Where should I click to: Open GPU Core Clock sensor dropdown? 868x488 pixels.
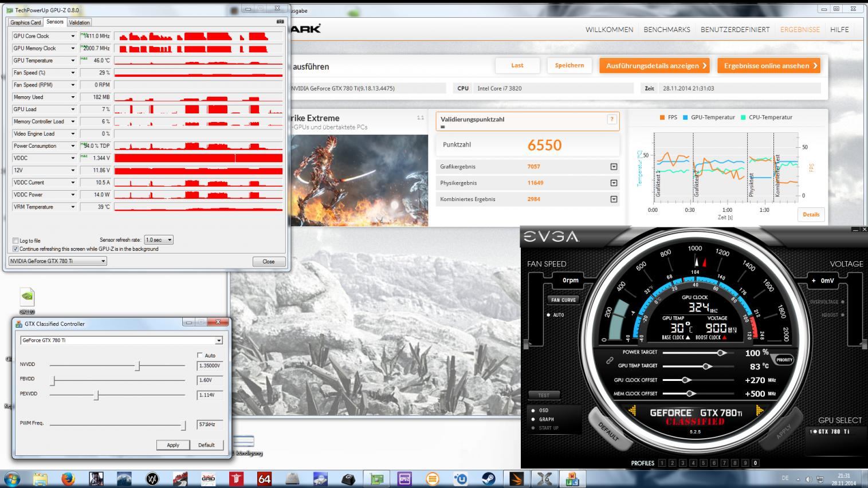point(73,36)
